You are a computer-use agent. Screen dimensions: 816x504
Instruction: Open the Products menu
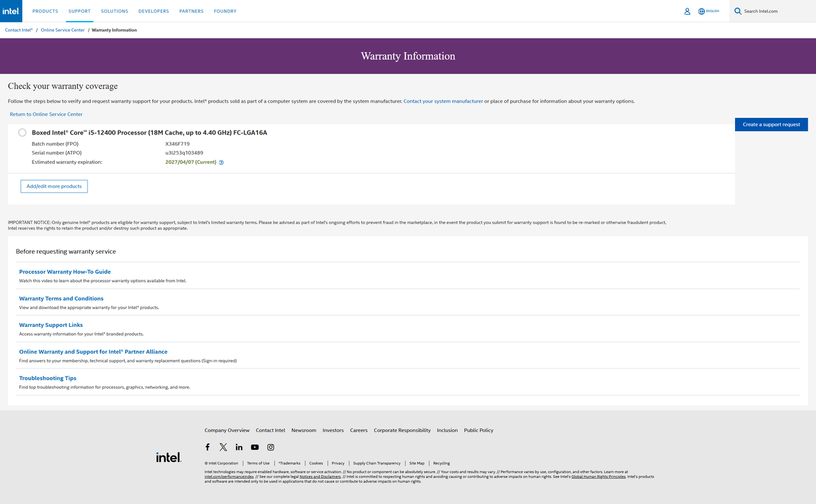coord(45,11)
